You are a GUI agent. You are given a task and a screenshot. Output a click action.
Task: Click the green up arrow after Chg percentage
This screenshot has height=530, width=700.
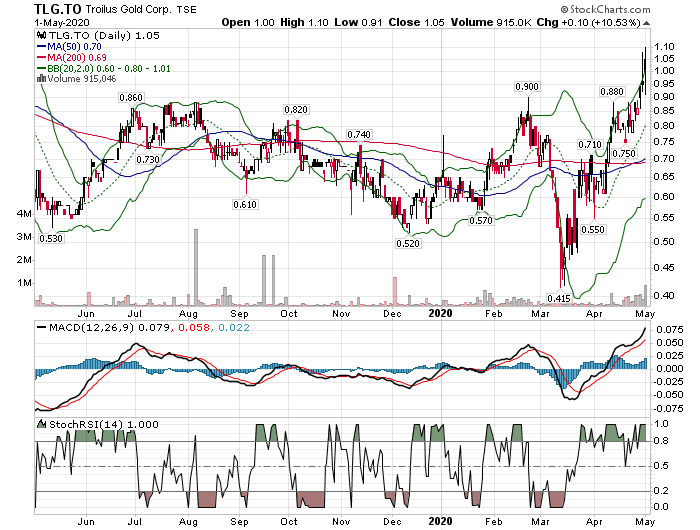point(647,23)
